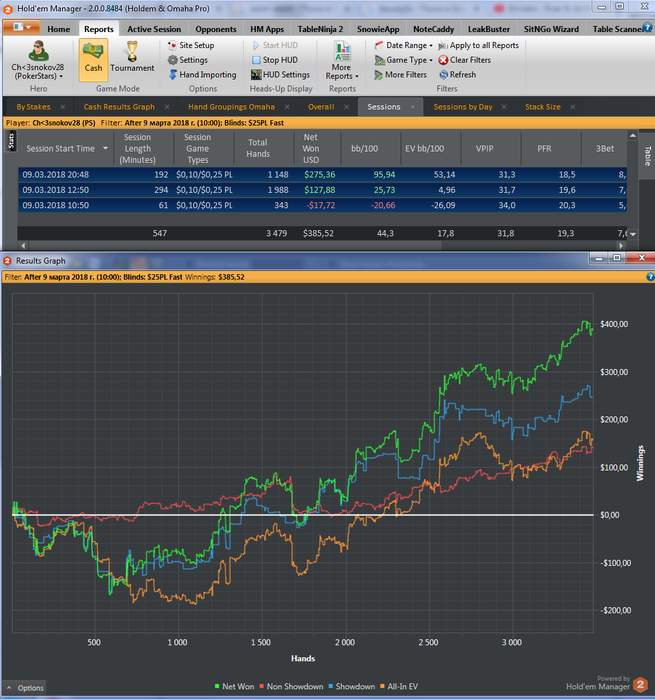
Task: Select session row 09.03.2018 20:48
Action: (322, 175)
